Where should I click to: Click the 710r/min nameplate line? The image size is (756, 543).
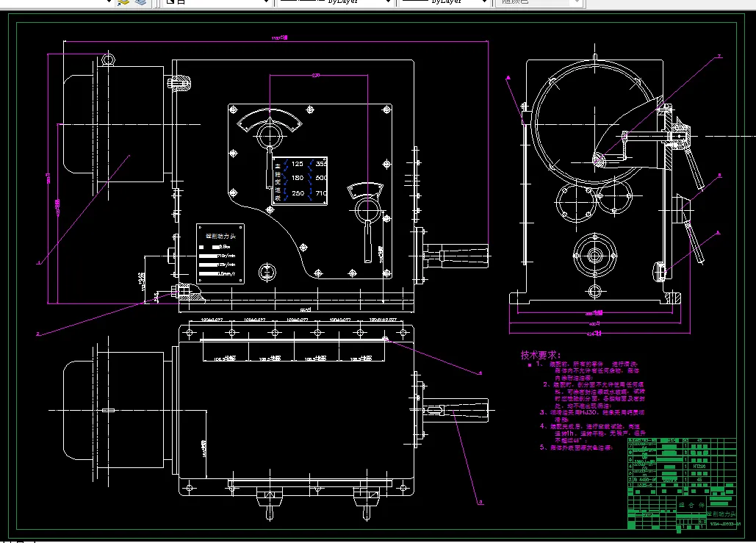tap(217, 256)
